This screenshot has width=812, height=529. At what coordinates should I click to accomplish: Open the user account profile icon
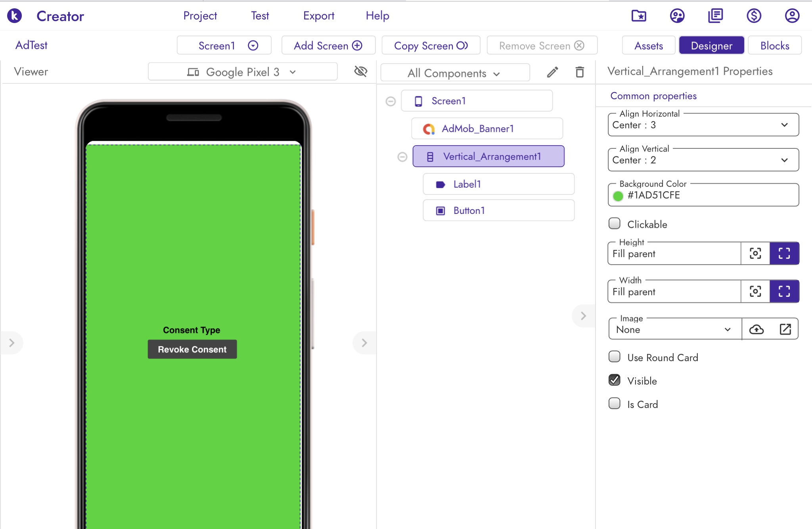[x=792, y=16]
